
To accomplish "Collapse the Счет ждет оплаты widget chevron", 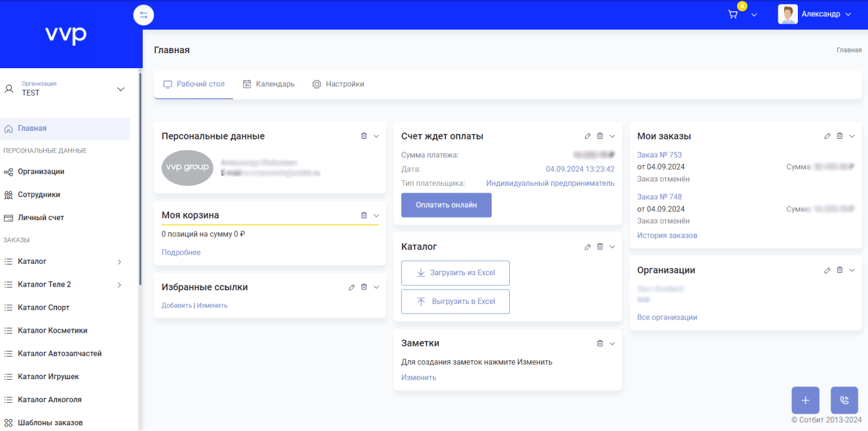I will [x=612, y=136].
